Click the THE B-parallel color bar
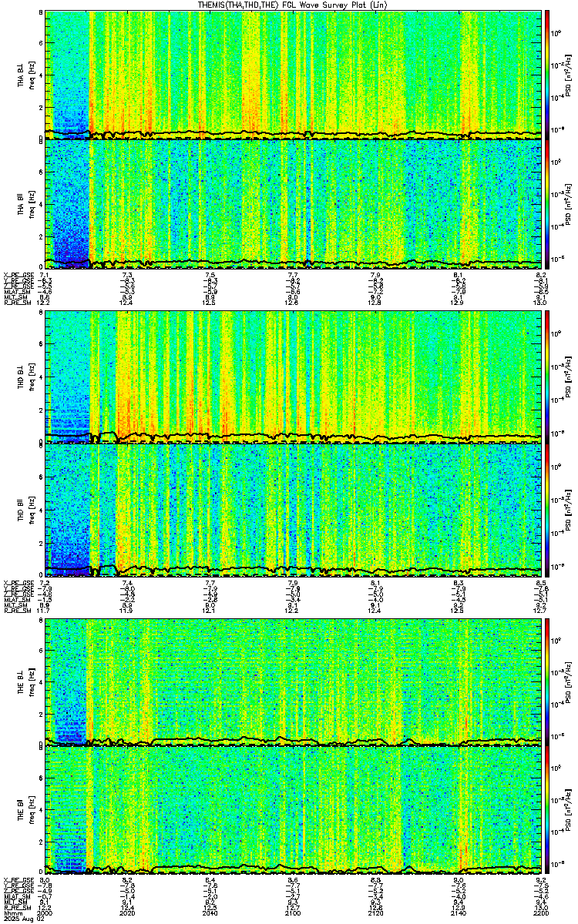Viewport: 578px width, 924px height. pos(546,811)
